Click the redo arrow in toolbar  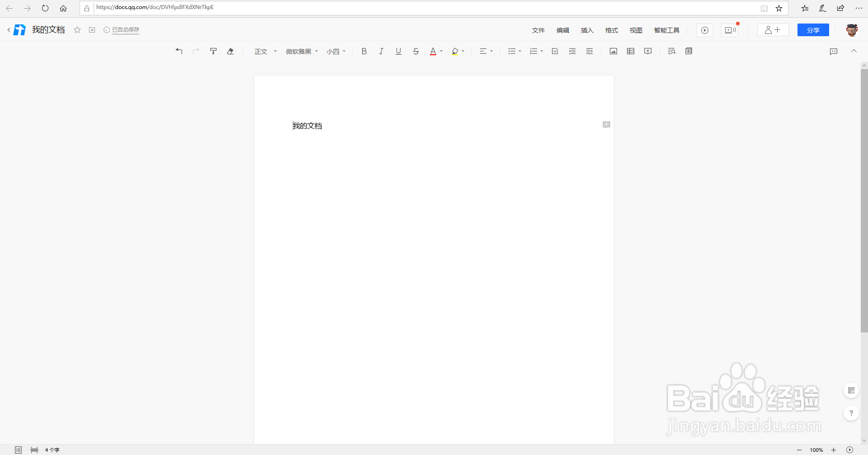[x=196, y=51]
